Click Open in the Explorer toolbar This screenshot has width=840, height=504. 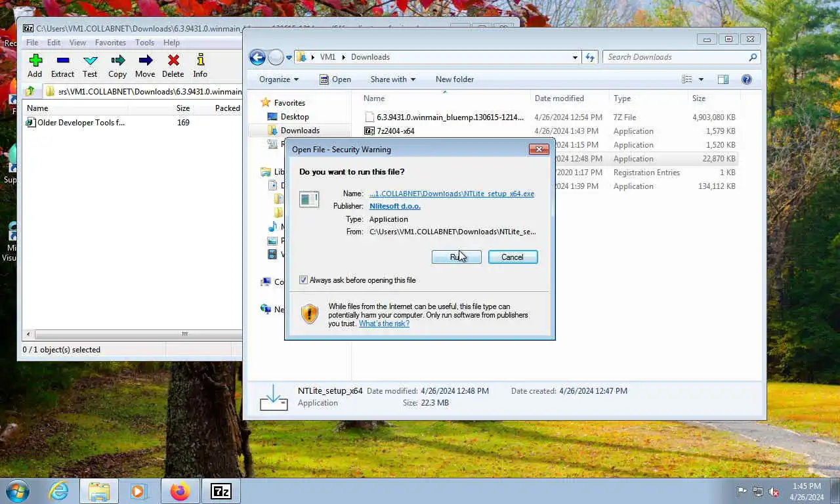click(335, 79)
